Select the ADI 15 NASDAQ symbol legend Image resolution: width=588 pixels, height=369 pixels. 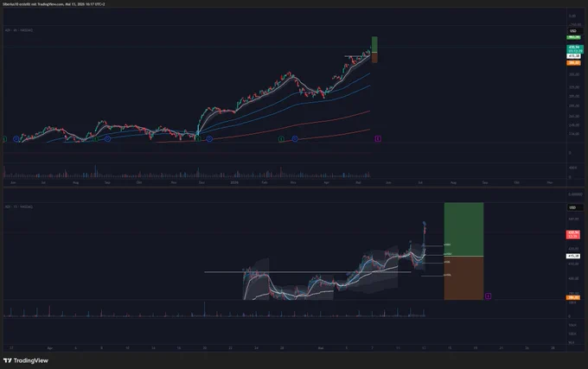pos(19,207)
